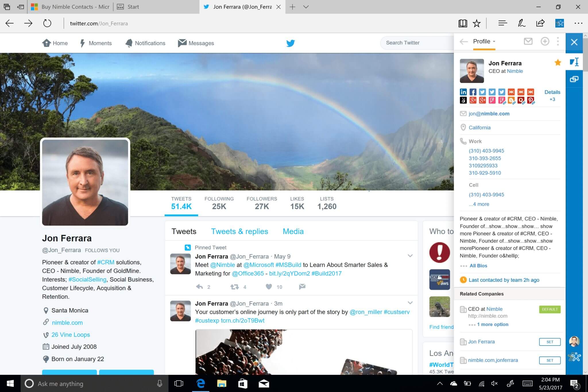Retweet the pinned tweet
This screenshot has width=588, height=392.
[235, 287]
